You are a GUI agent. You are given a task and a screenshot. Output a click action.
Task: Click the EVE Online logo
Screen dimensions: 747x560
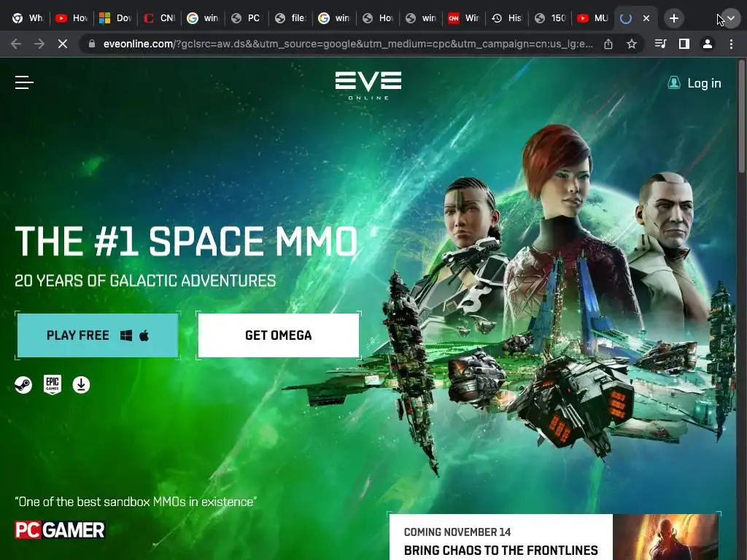pyautogui.click(x=368, y=85)
